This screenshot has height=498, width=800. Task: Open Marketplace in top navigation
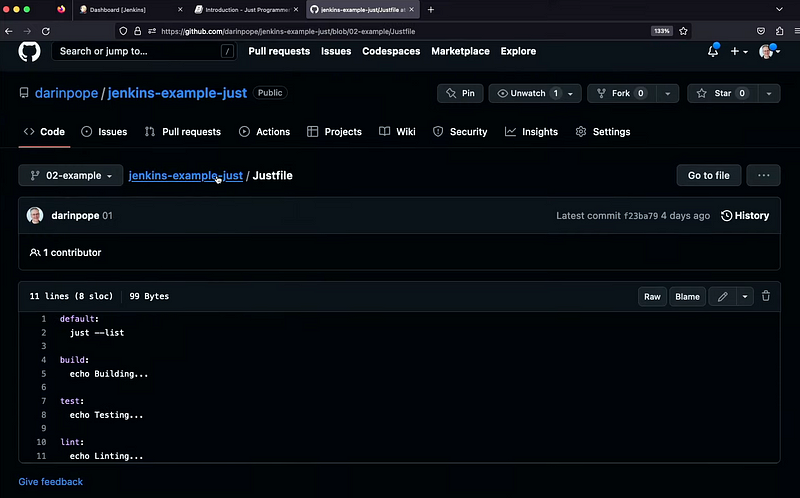(x=460, y=51)
